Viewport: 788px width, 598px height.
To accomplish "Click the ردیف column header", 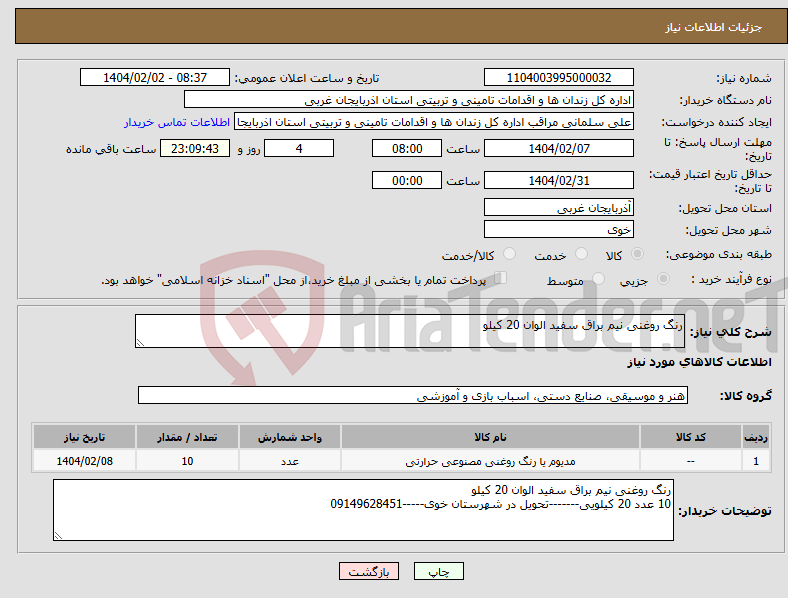I will pos(756,437).
